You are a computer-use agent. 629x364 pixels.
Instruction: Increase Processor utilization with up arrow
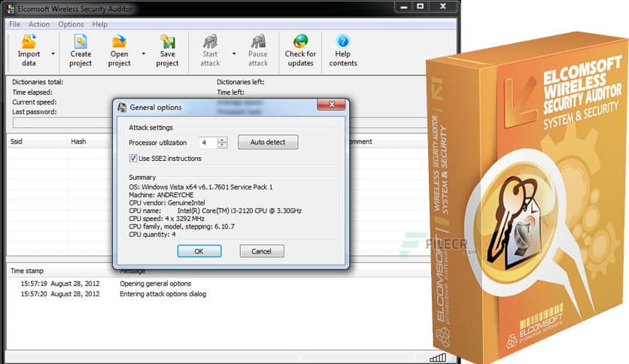222,139
